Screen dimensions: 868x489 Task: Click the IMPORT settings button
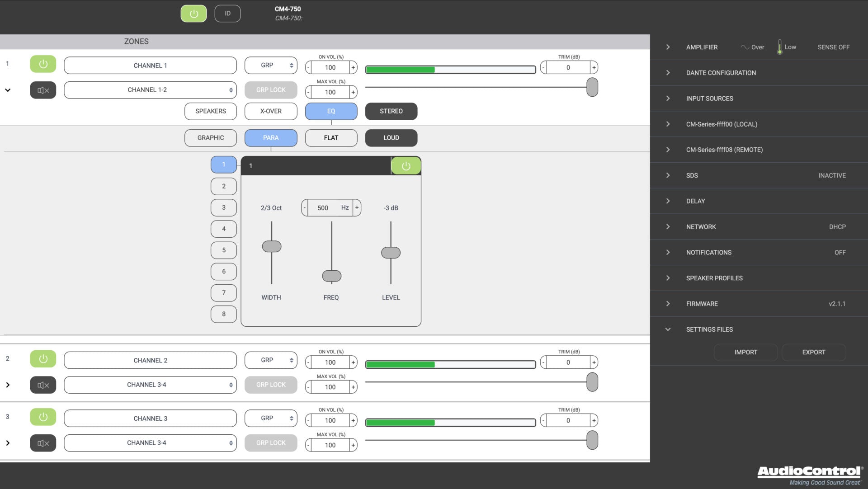point(745,353)
